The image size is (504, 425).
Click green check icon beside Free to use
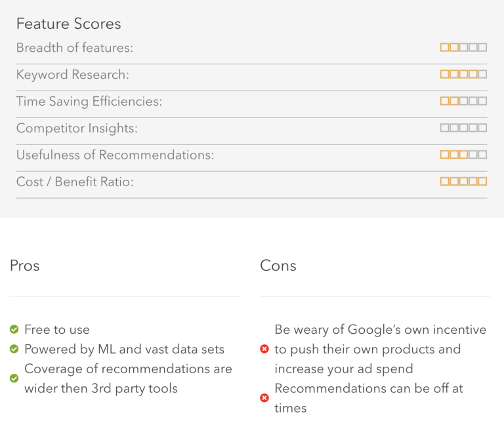pos(14,329)
